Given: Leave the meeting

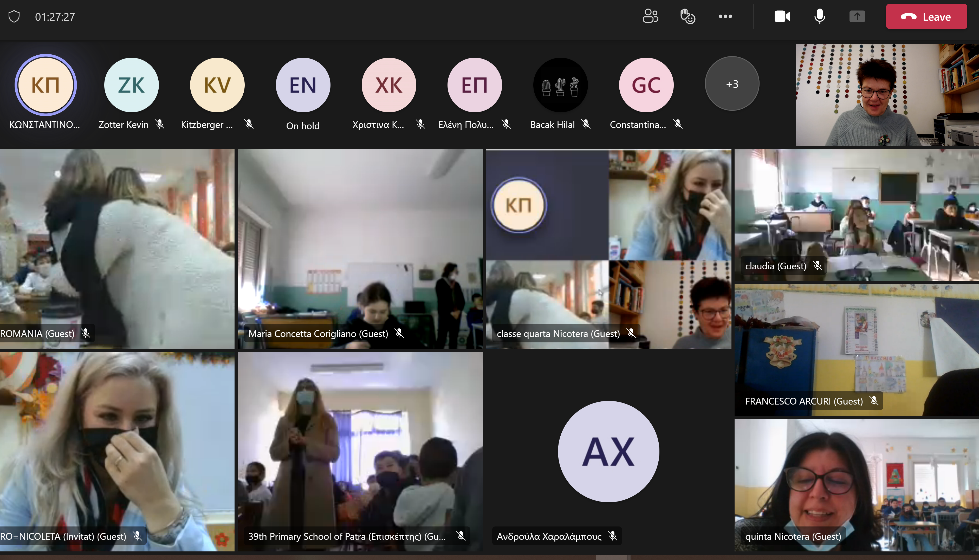Looking at the screenshot, I should coord(926,17).
